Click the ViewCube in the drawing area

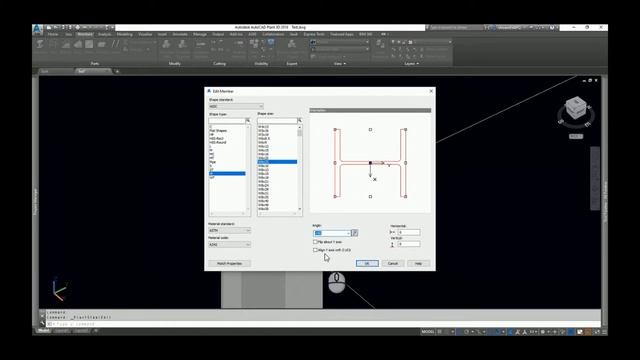click(576, 109)
